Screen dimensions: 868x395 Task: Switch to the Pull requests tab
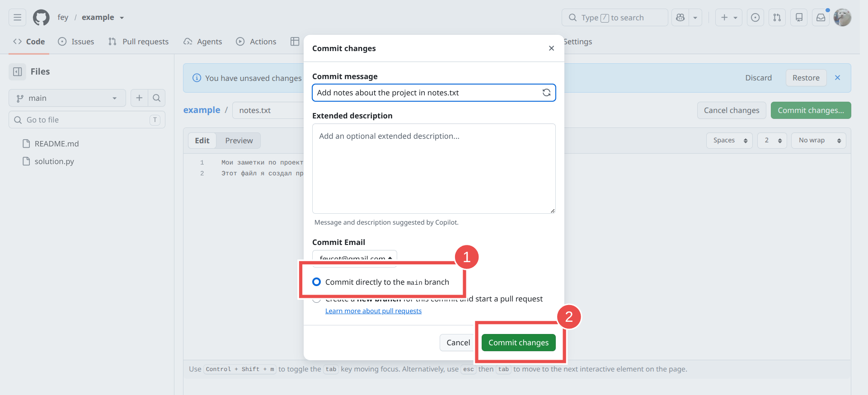138,42
